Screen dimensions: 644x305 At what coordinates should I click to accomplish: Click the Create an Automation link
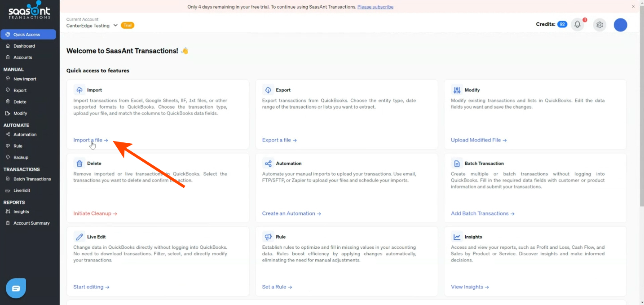[291, 213]
